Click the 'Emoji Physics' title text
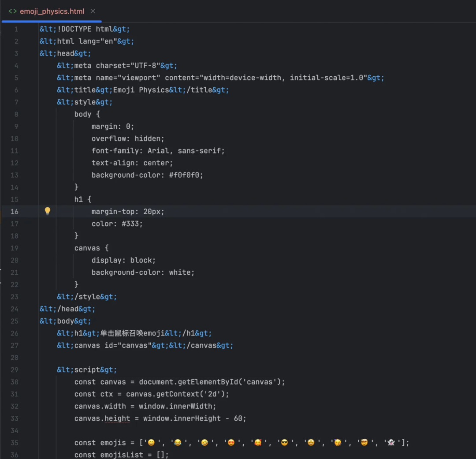Image resolution: width=476 pixels, height=459 pixels. pyautogui.click(x=141, y=90)
